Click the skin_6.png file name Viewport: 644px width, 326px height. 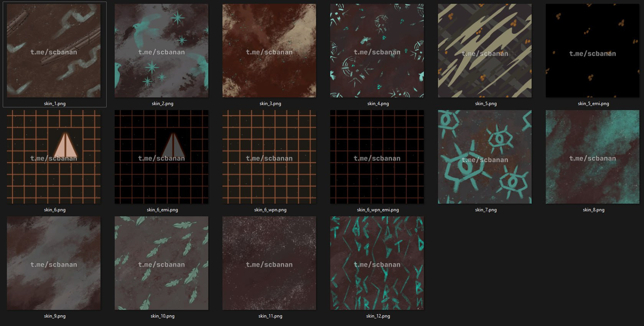[55, 210]
